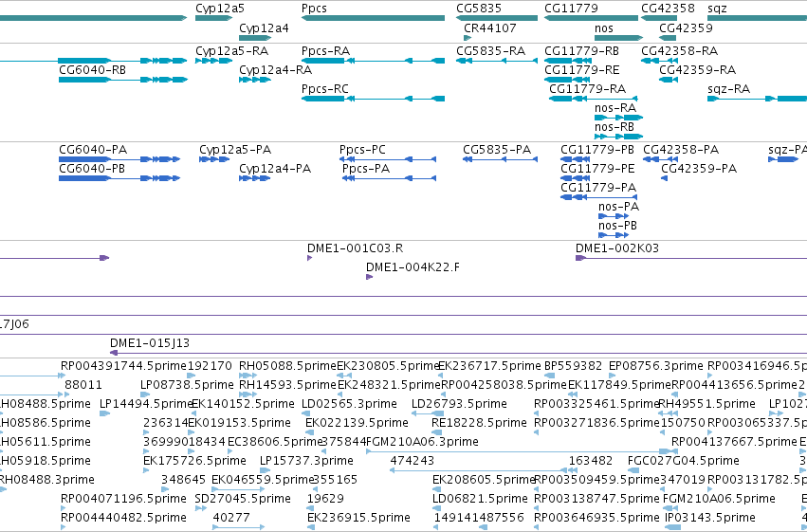The width and height of the screenshot is (807, 532).
Task: Select the FGC027G04.5prime EST label
Action: point(684,461)
